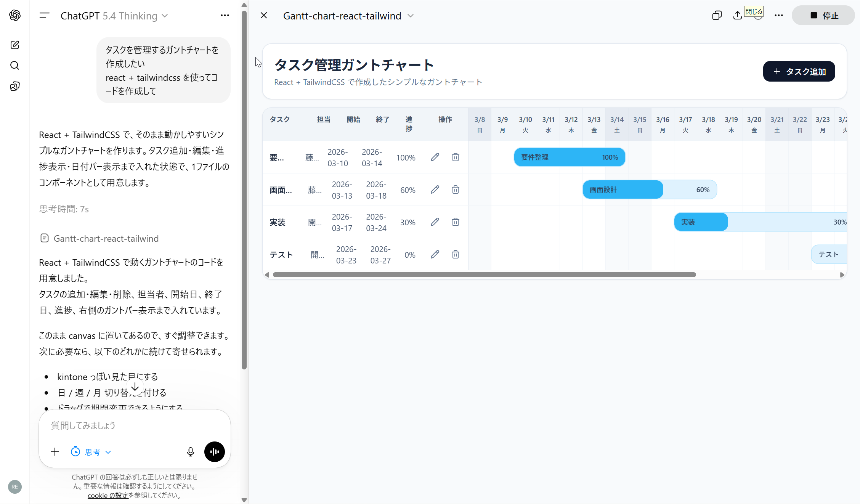
Task: Start a new chat with compose icon
Action: coord(15,45)
